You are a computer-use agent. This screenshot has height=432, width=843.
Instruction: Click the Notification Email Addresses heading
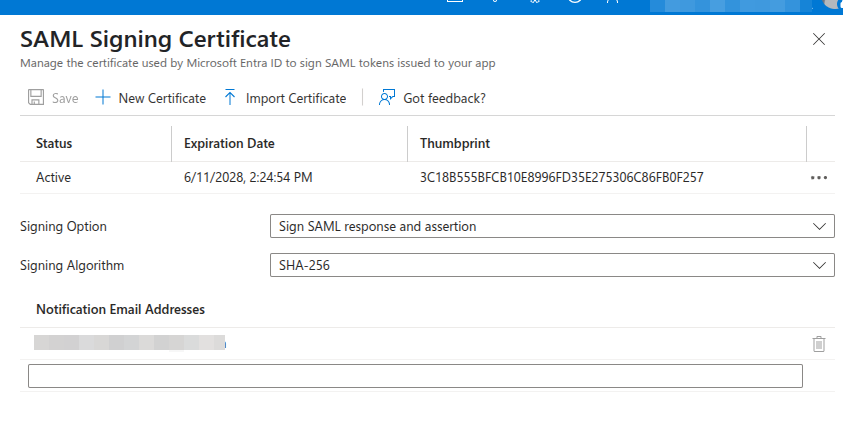tap(120, 309)
